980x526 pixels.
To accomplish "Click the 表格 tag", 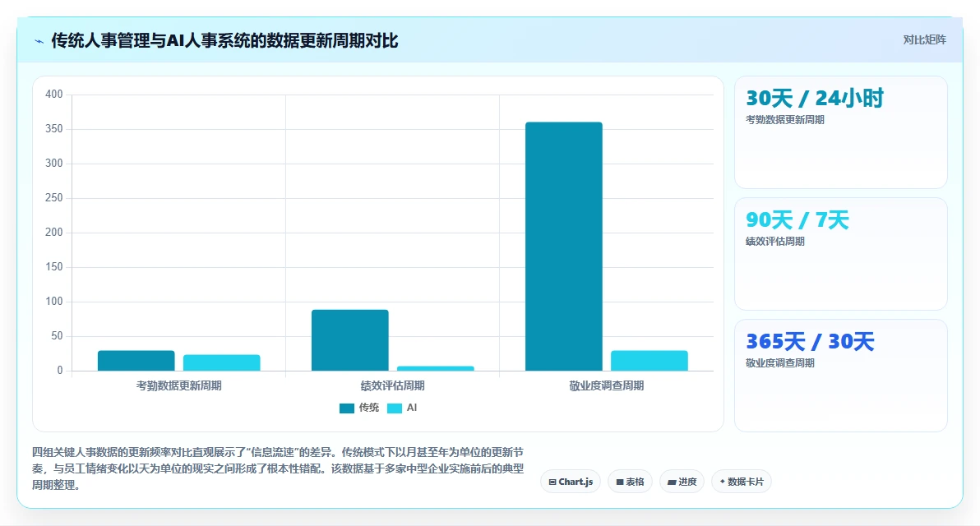I will click(630, 482).
